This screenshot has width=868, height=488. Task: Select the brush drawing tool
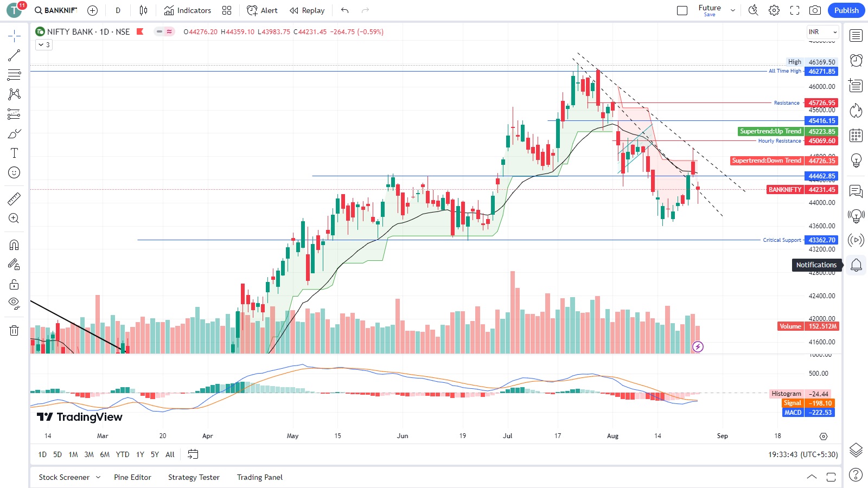pyautogui.click(x=14, y=133)
